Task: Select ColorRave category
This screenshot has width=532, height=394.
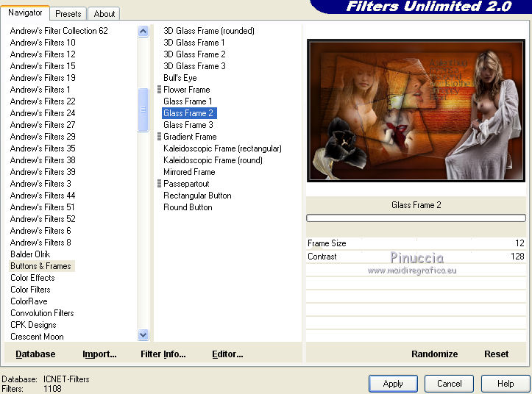Action: pos(29,301)
